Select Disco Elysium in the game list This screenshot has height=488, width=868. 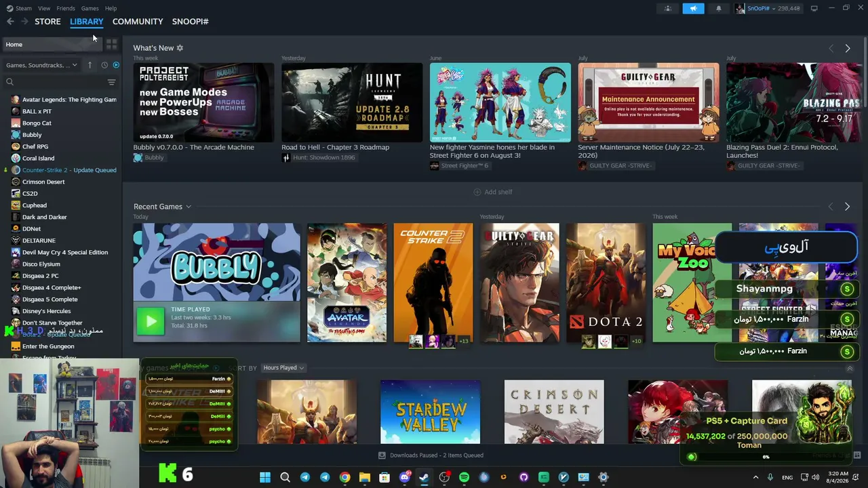41,264
